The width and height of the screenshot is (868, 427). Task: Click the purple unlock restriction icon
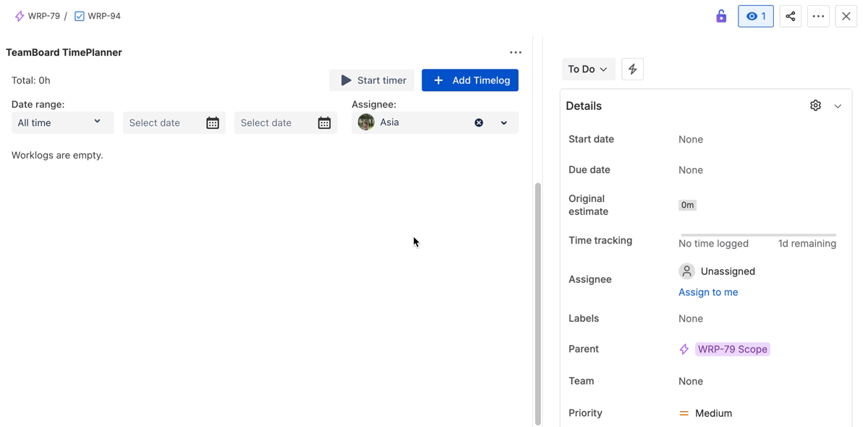721,16
